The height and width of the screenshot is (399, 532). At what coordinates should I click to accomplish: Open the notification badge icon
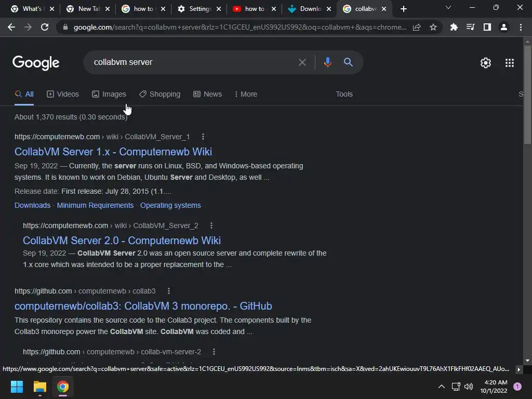(517, 387)
